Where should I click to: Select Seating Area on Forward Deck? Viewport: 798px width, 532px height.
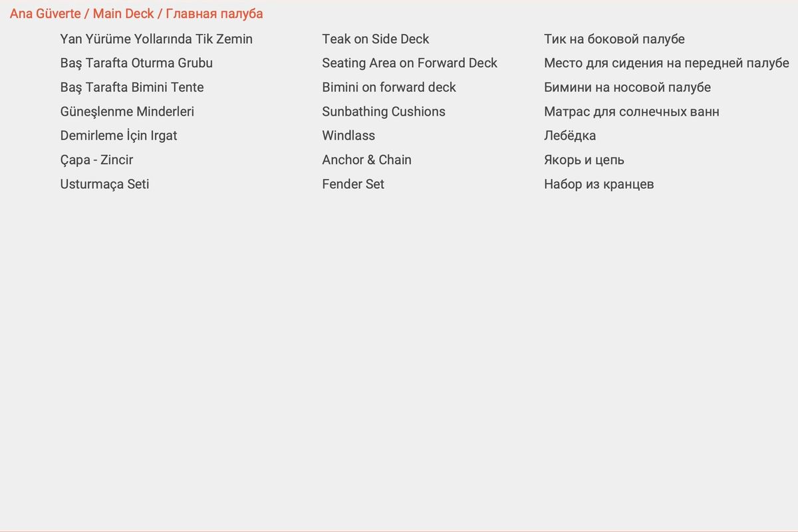tap(410, 63)
